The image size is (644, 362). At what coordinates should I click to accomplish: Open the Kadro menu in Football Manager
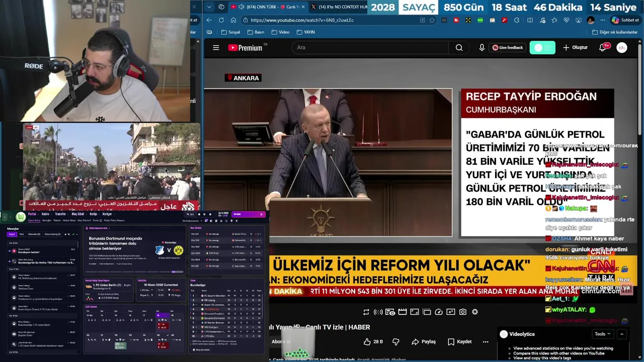(45, 214)
